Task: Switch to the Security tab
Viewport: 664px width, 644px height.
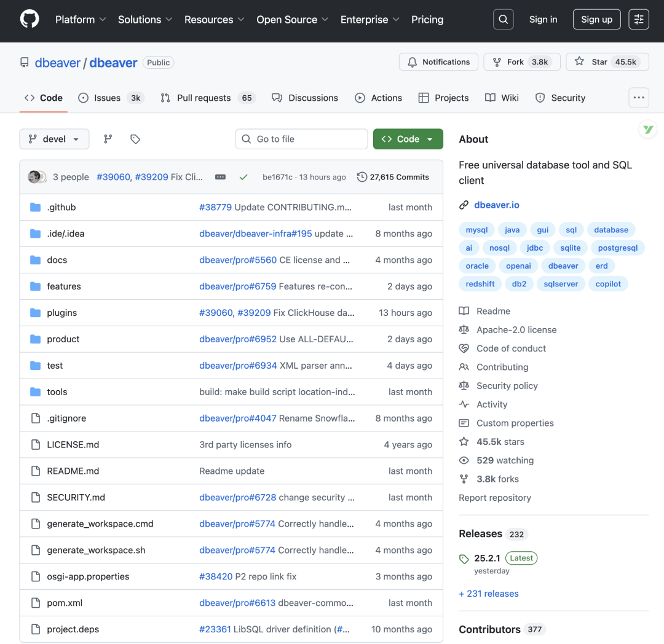Action: coord(560,98)
